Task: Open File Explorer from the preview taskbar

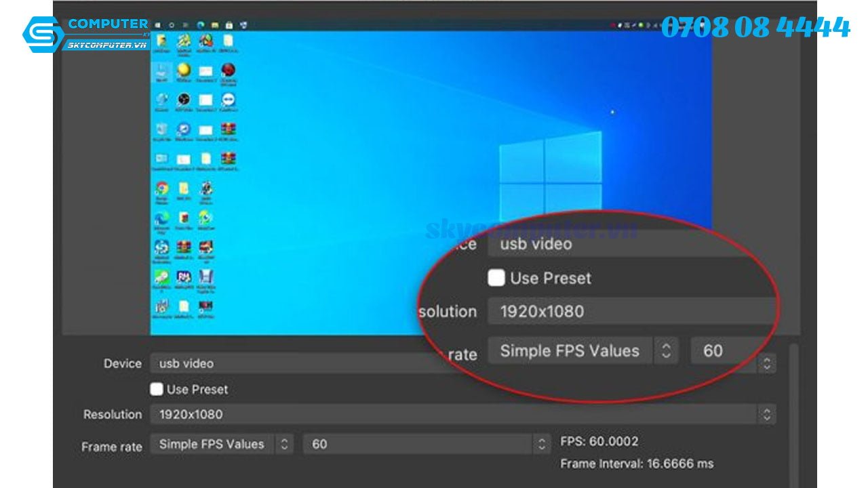Action: coord(215,25)
